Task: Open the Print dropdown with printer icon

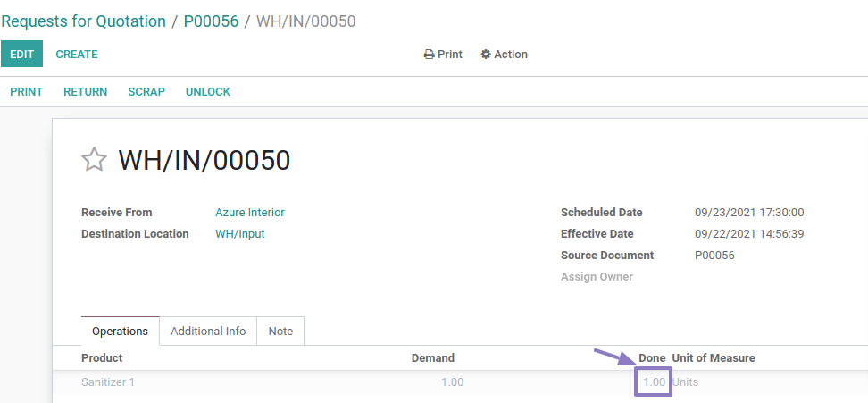Action: pyautogui.click(x=443, y=55)
